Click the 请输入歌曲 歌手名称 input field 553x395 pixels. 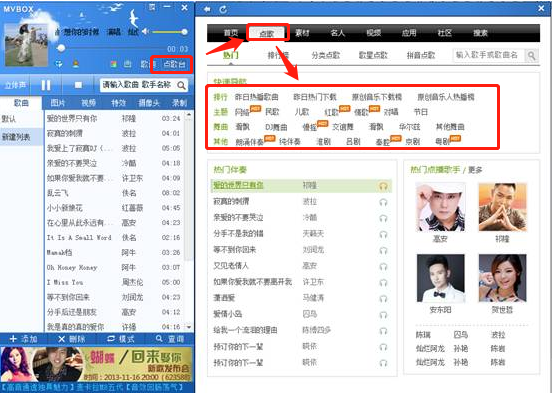coord(139,85)
